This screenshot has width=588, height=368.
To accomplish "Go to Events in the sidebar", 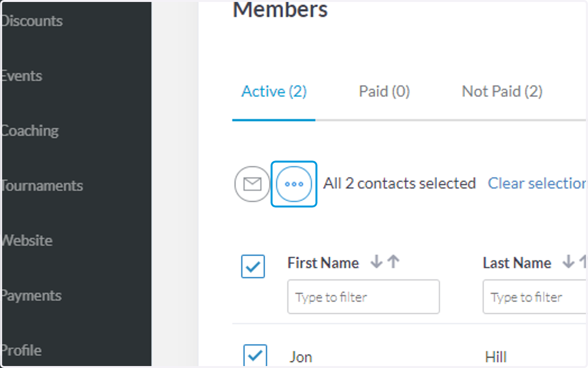I will [x=21, y=76].
